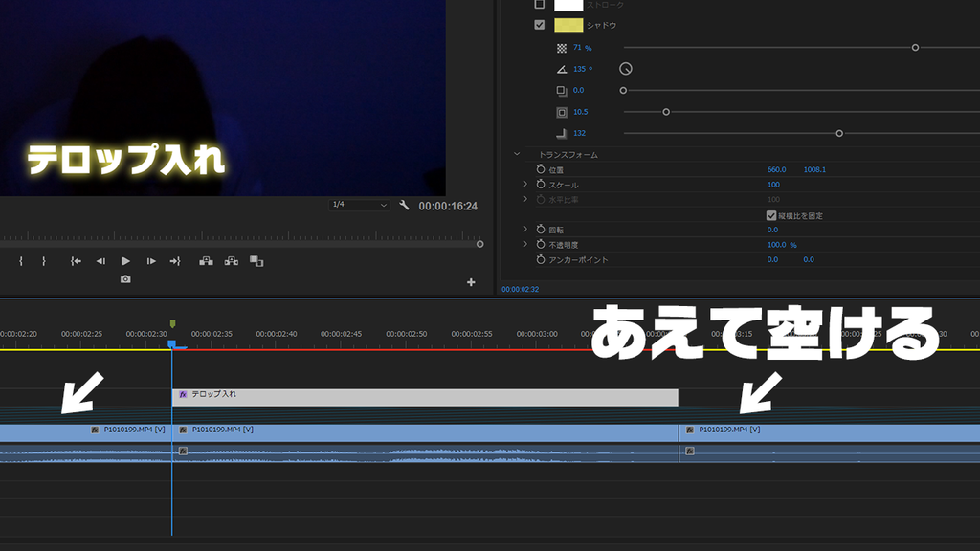This screenshot has height=551, width=980.
Task: Click the zoom scroll bar end handle in Program Monitor
Action: (x=480, y=244)
